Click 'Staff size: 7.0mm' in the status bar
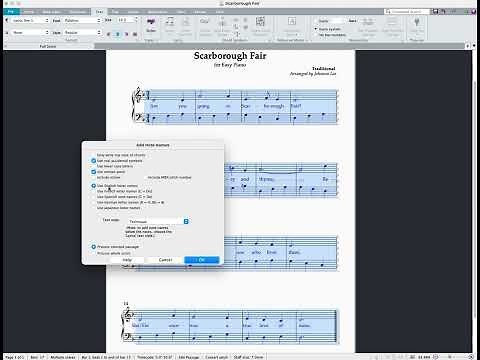Image resolution: width=480 pixels, height=360 pixels. 248,357
